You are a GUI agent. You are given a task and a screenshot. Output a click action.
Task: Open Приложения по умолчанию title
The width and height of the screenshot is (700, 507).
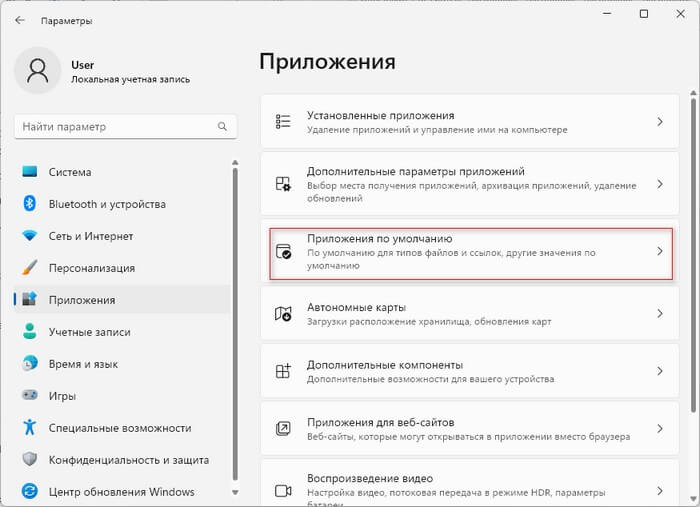379,239
